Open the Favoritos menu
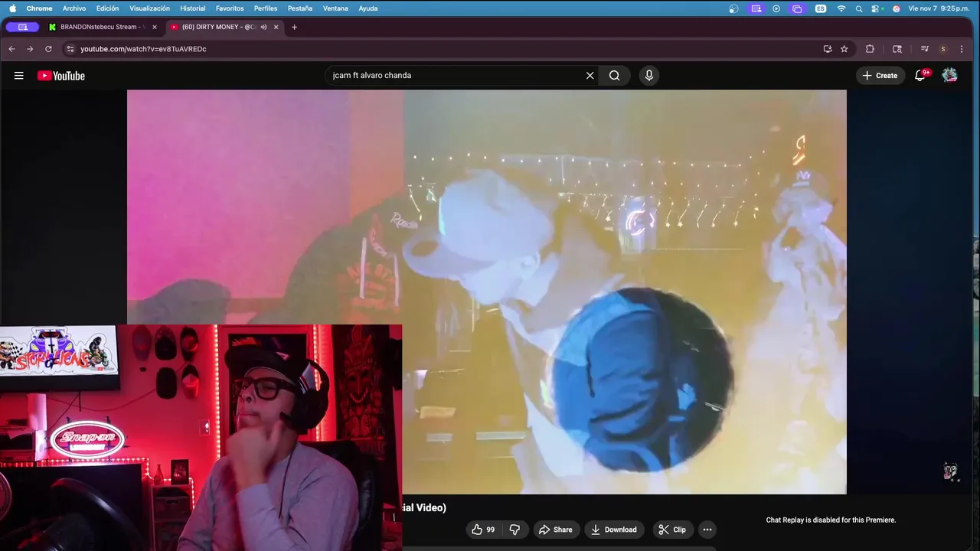The height and width of the screenshot is (551, 980). [x=230, y=8]
